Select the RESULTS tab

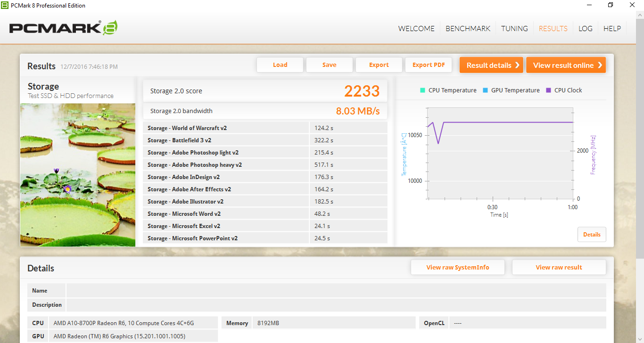point(553,28)
